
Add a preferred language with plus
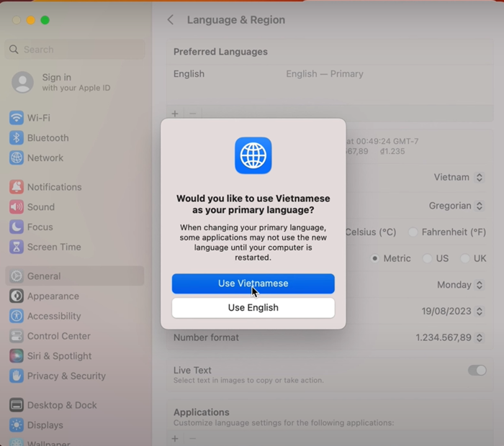[x=175, y=114]
